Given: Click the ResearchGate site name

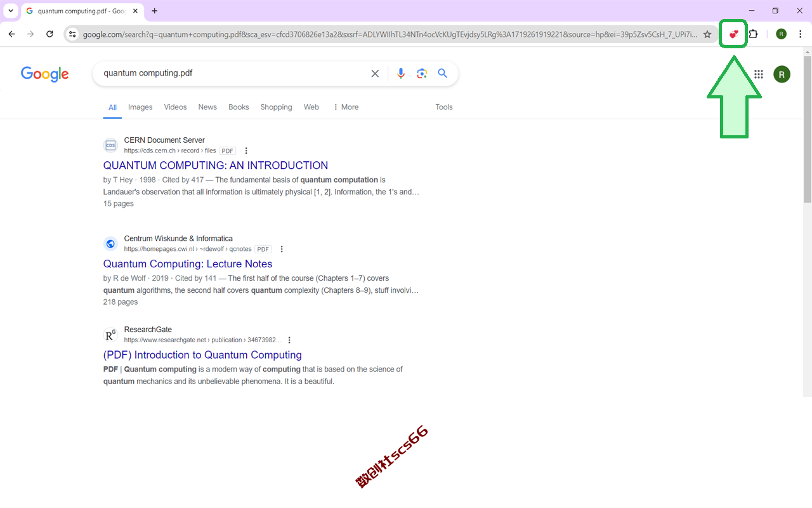Looking at the screenshot, I should tap(148, 330).
